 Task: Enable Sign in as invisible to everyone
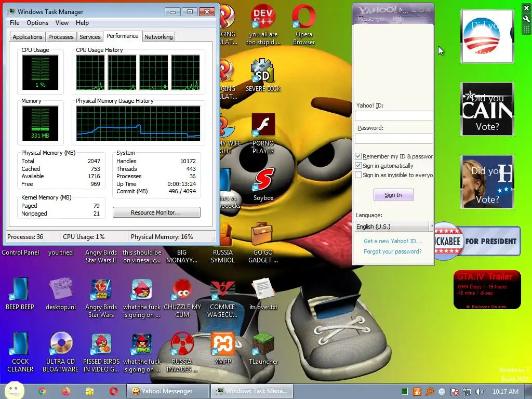tap(358, 175)
